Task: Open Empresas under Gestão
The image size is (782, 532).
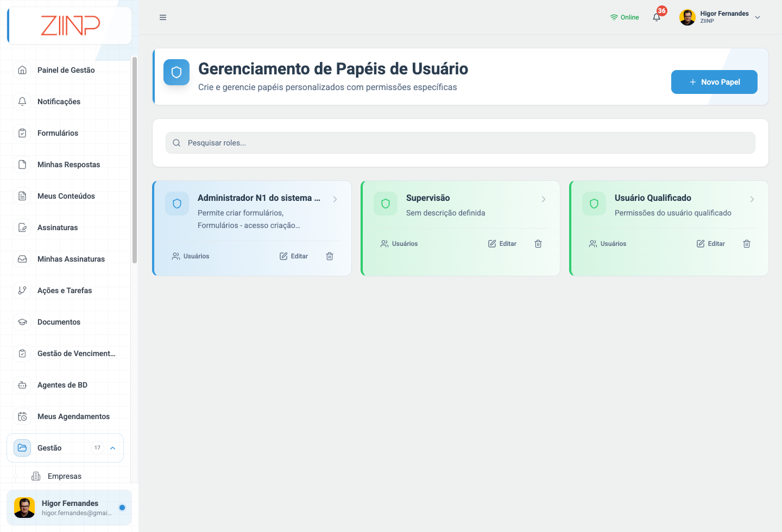Action: (x=65, y=476)
